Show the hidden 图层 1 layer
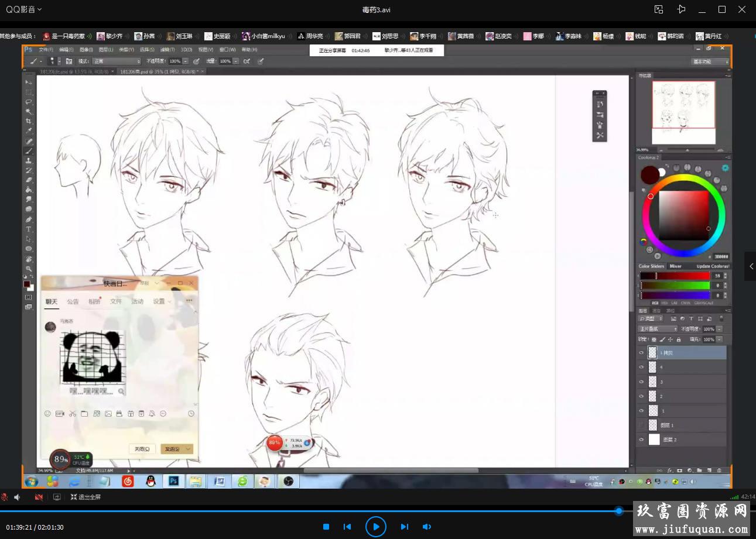The width and height of the screenshot is (756, 539). 641,425
